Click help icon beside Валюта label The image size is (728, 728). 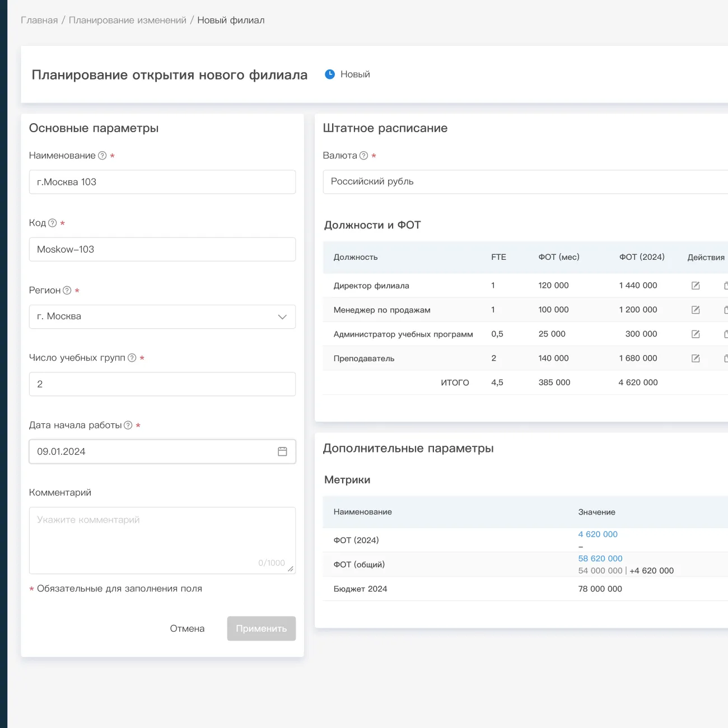pyautogui.click(x=363, y=156)
